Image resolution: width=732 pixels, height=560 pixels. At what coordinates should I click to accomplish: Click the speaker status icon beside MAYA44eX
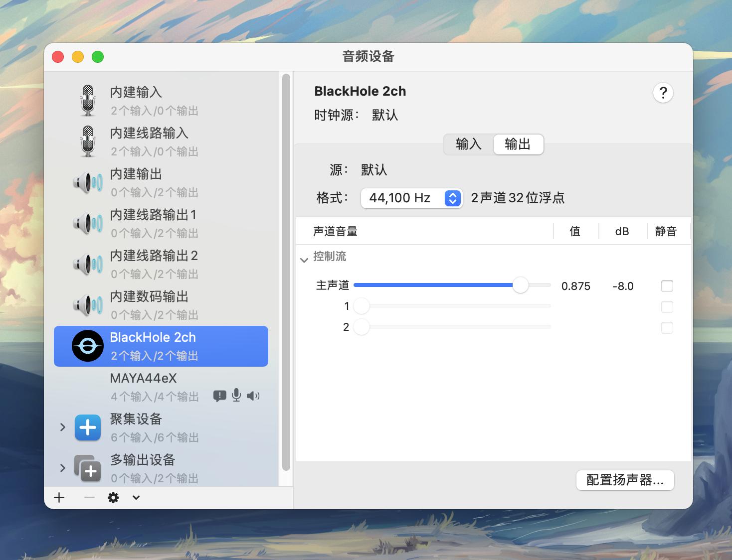[x=253, y=396]
